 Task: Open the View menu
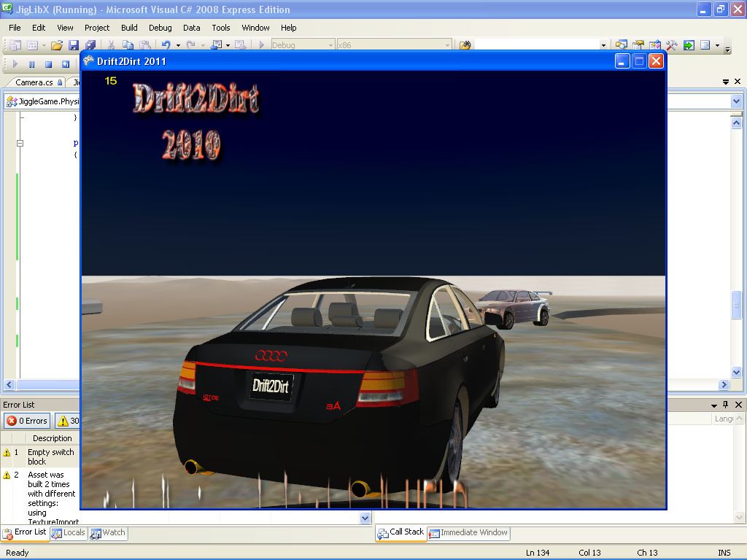pos(65,28)
